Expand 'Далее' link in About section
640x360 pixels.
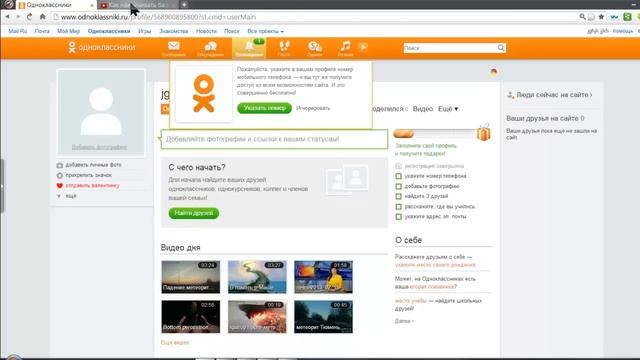pos(404,321)
